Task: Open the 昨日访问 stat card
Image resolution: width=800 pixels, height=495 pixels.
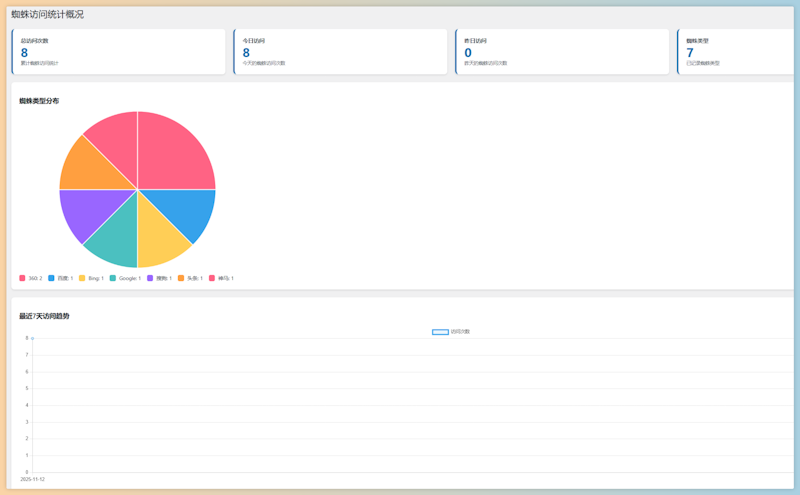Action: [x=561, y=51]
